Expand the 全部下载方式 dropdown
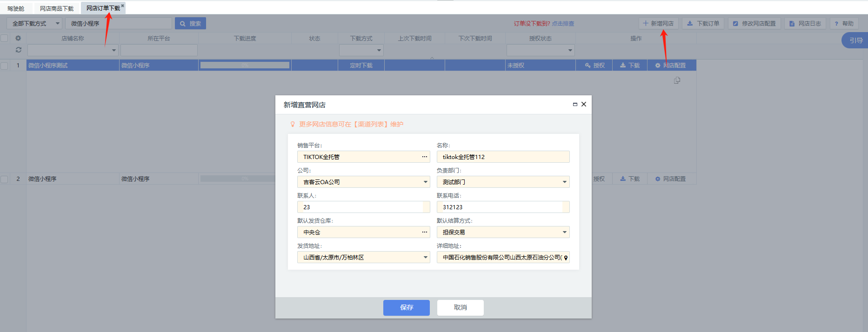 (34, 23)
